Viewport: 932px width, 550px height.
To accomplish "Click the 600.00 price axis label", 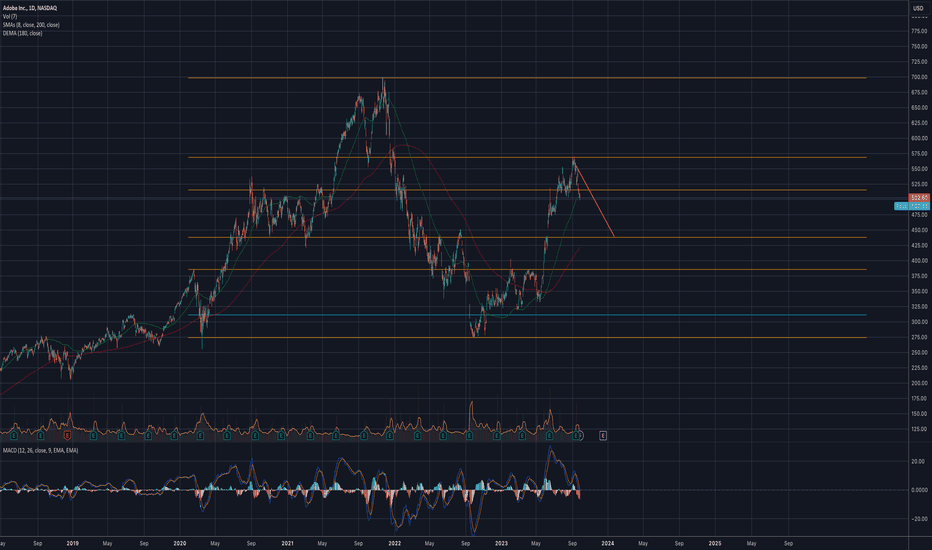I will click(919, 139).
